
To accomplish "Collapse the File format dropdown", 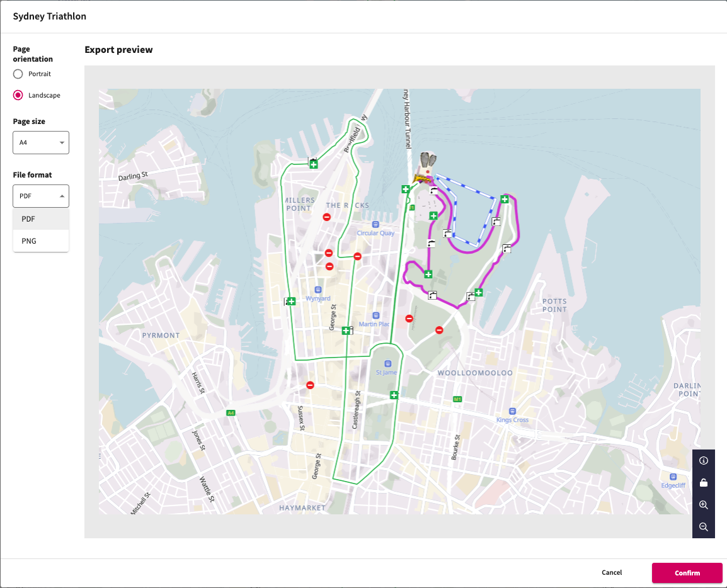I will (x=40, y=196).
